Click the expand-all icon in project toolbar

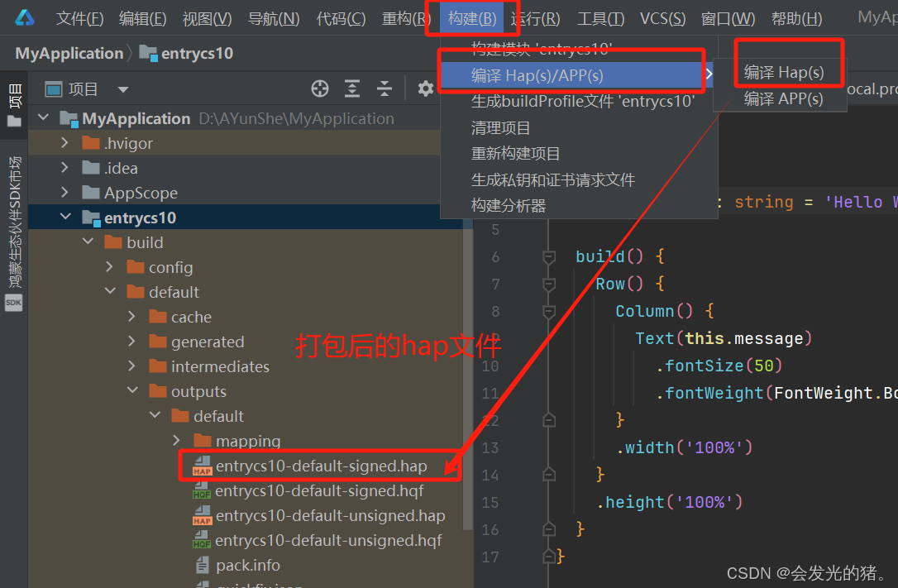(351, 88)
